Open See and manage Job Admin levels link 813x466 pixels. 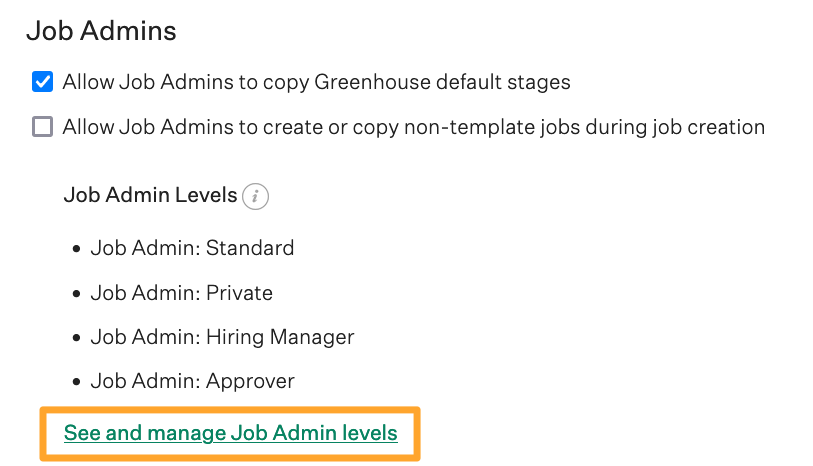pyautogui.click(x=231, y=433)
